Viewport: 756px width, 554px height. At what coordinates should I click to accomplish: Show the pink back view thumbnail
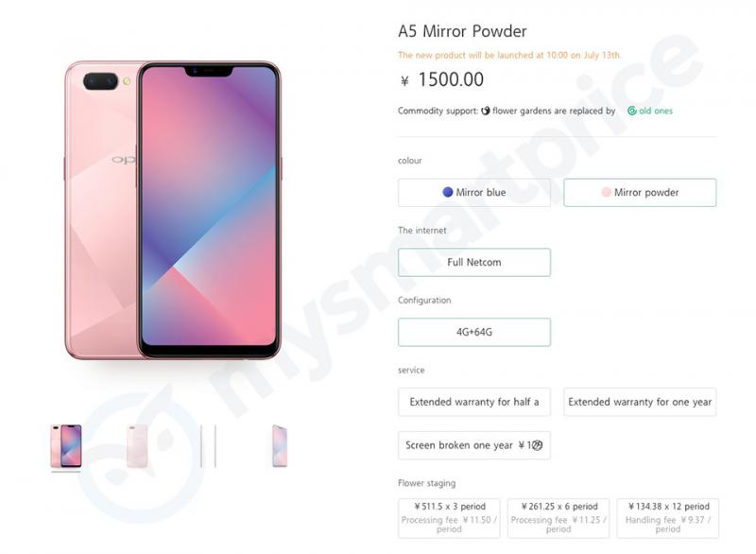pyautogui.click(x=137, y=446)
